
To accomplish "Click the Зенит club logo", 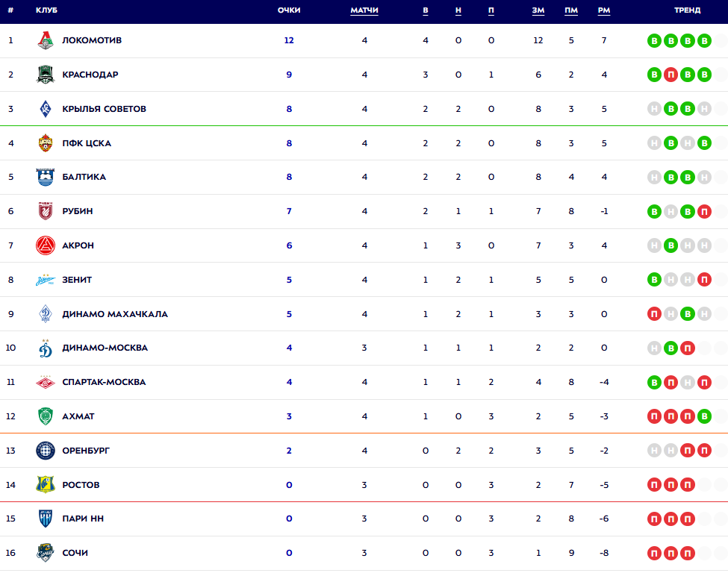I will pyautogui.click(x=46, y=280).
